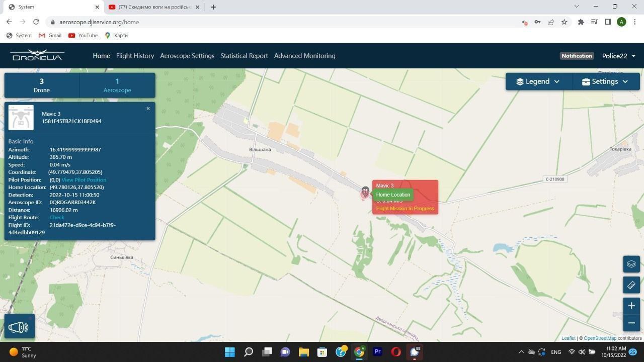Viewport: 644px width, 362px height.
Task: Open the map layers button
Action: [x=631, y=264]
